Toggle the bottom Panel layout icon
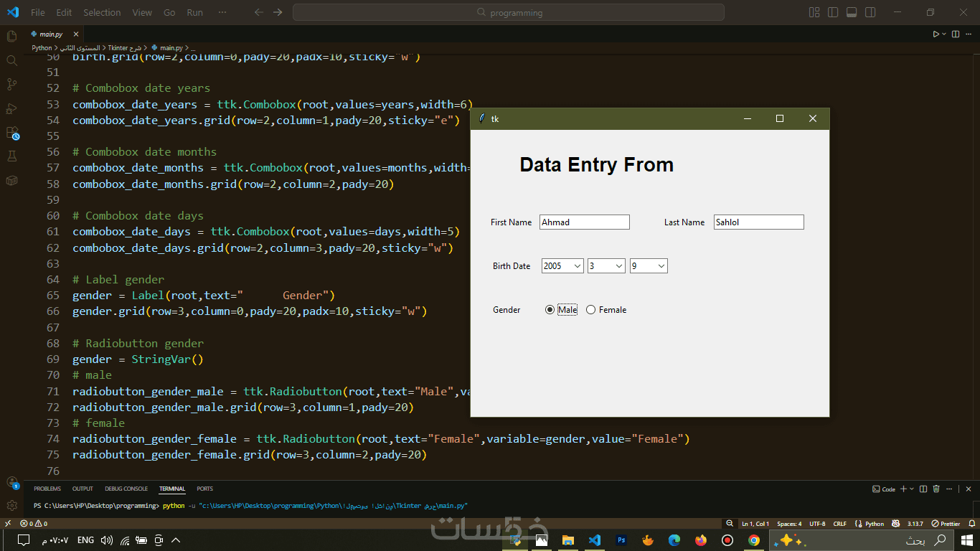Image resolution: width=980 pixels, height=551 pixels. click(x=852, y=12)
